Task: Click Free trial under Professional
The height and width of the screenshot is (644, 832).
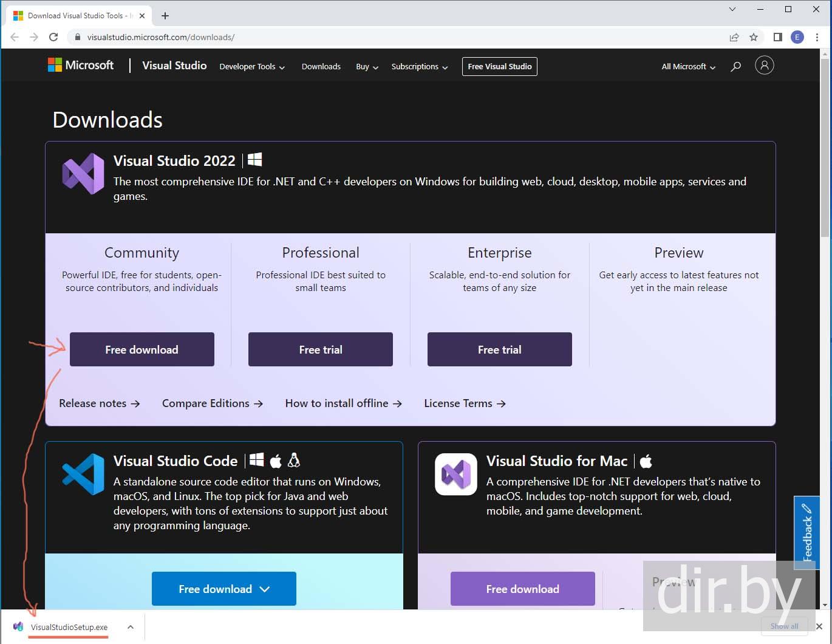Action: [x=320, y=349]
